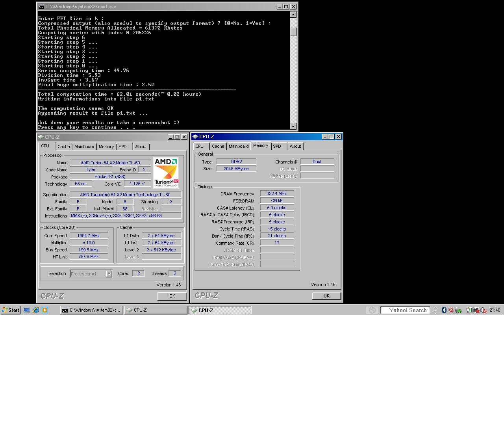
Task: Open the red security shield tray icon
Action: [x=451, y=310]
